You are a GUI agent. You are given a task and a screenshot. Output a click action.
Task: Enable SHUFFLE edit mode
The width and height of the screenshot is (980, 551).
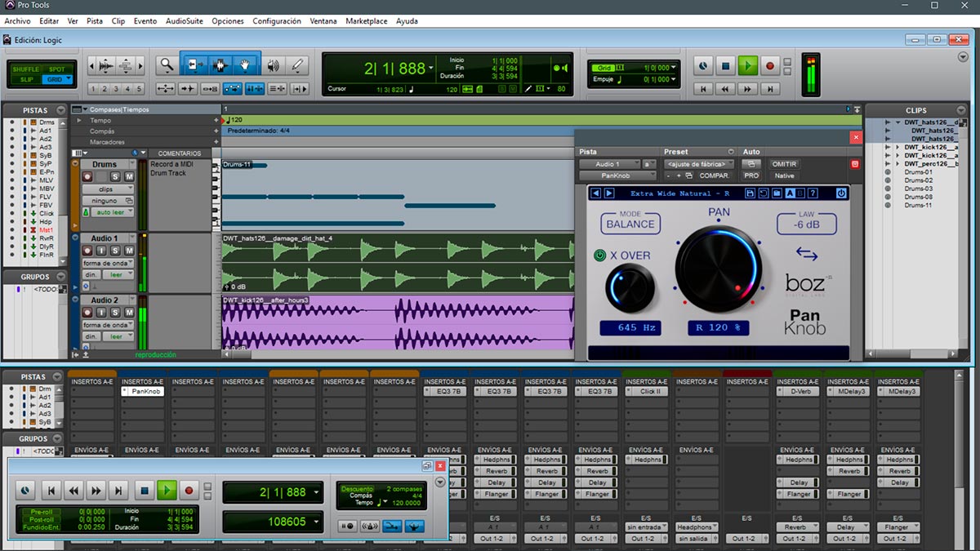click(x=26, y=69)
